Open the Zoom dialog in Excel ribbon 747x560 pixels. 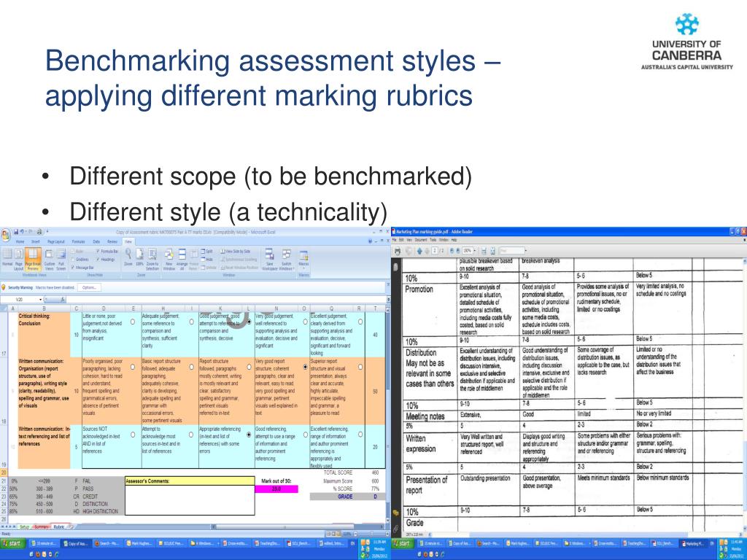pos(128,257)
